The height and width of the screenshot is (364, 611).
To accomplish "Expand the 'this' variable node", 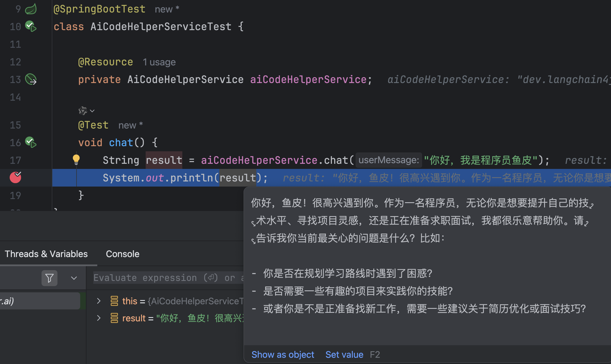I will click(x=99, y=301).
